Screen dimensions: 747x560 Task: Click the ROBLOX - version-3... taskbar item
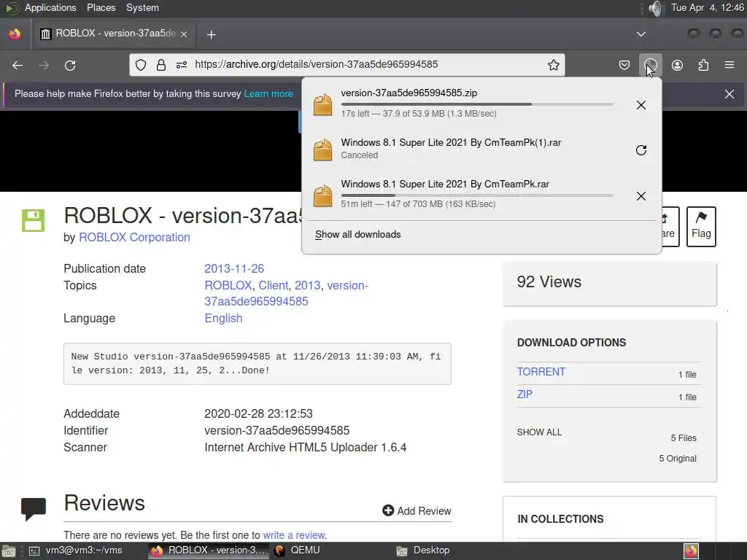(209, 551)
